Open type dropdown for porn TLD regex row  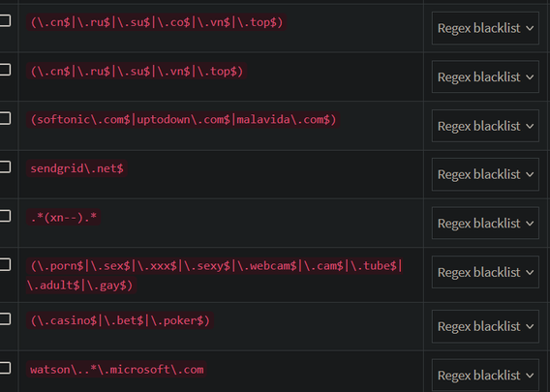tap(485, 272)
